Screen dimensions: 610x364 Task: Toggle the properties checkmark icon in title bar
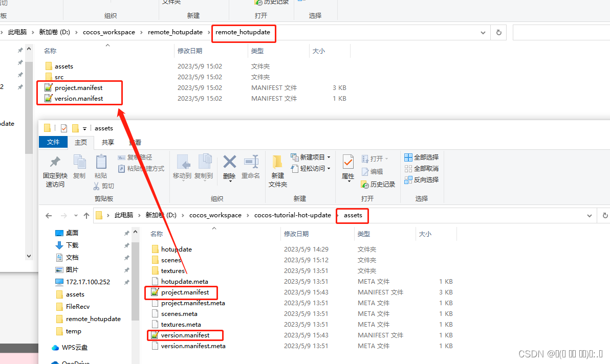[64, 128]
